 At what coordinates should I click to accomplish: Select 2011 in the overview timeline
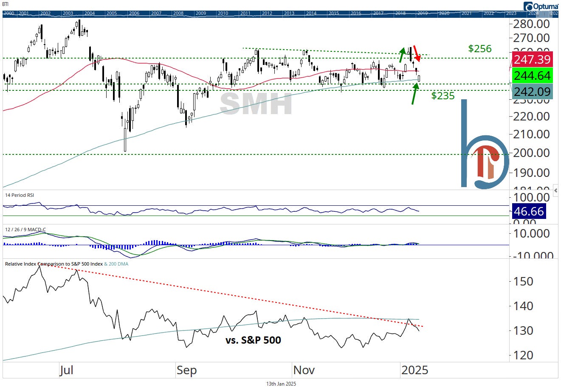click(245, 13)
